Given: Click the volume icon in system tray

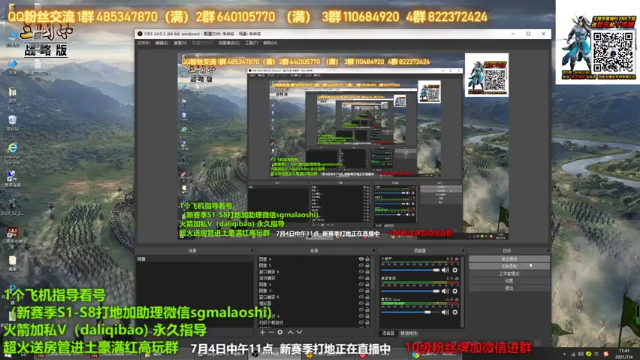Looking at the screenshot, I should click(581, 354).
